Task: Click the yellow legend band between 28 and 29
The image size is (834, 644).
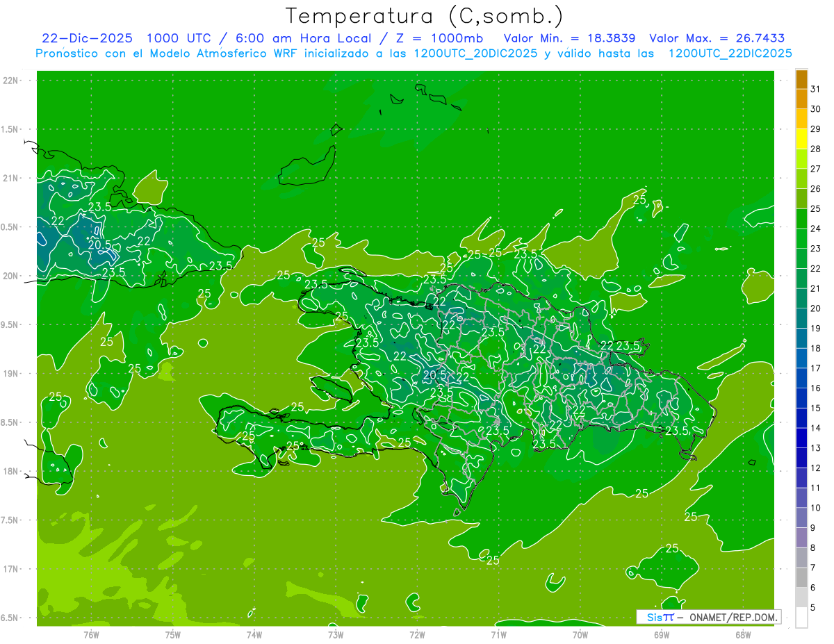Action: click(x=801, y=139)
